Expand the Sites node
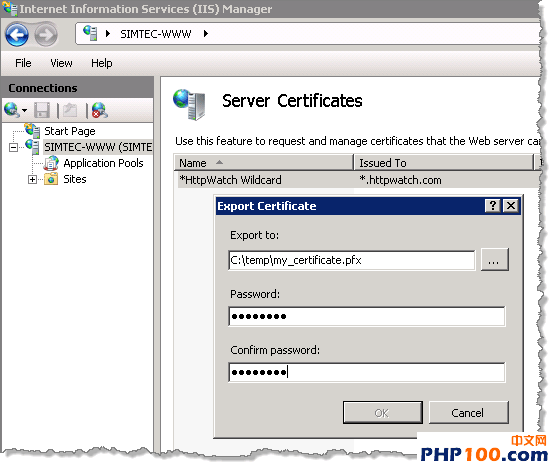The width and height of the screenshot is (553, 466). pos(32,180)
